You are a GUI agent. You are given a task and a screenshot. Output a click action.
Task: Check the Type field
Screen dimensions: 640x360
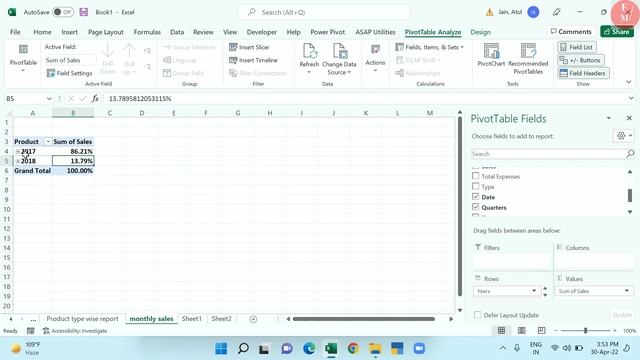[476, 186]
